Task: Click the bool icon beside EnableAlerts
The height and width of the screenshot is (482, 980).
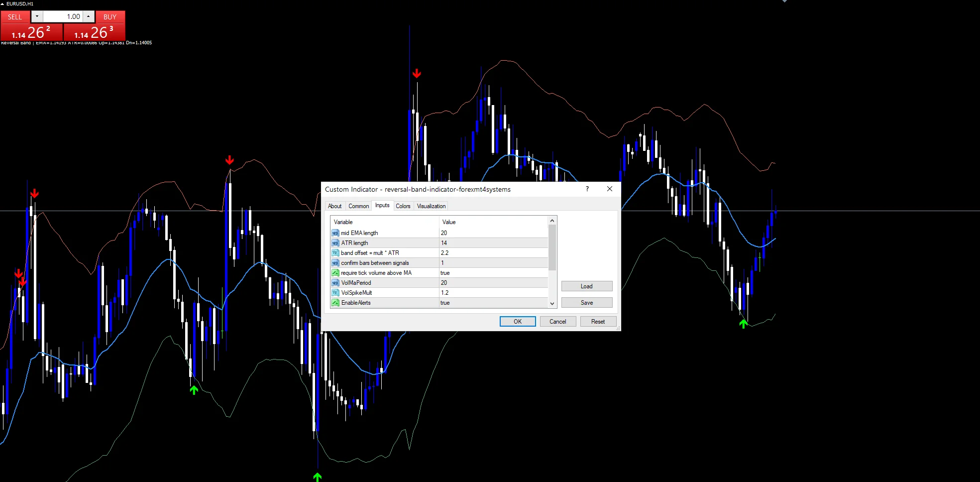Action: click(x=335, y=303)
